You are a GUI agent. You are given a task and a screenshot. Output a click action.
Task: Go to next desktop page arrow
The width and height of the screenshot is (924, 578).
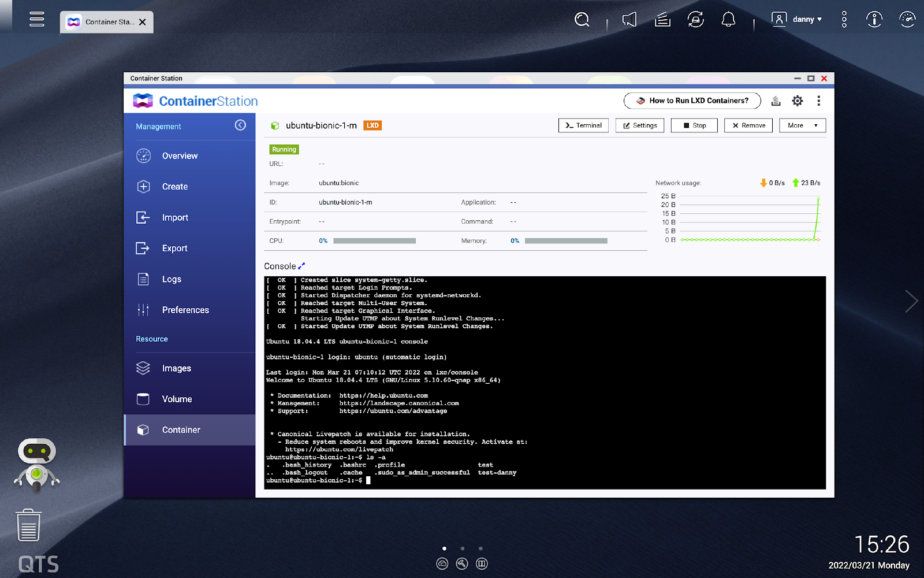tap(911, 301)
